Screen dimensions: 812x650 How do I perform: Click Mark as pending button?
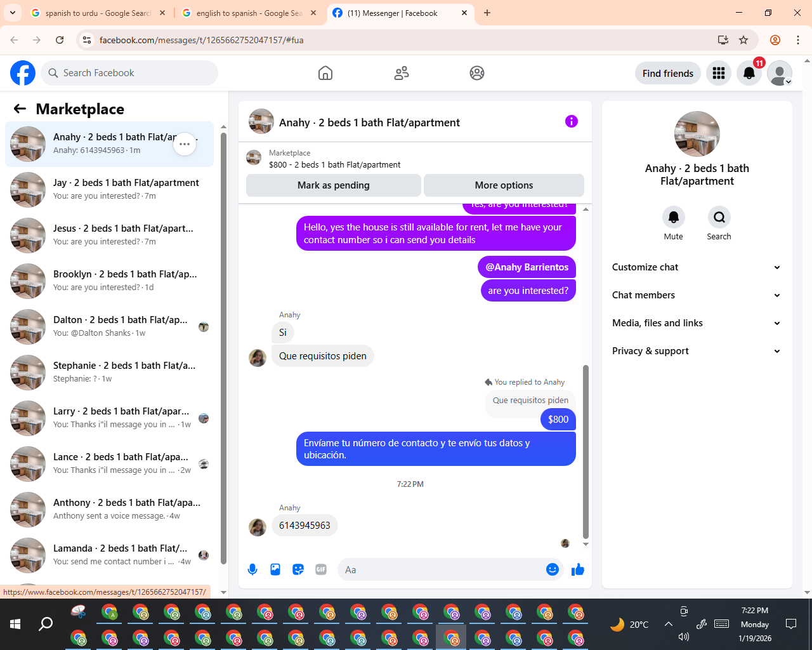pyautogui.click(x=334, y=185)
